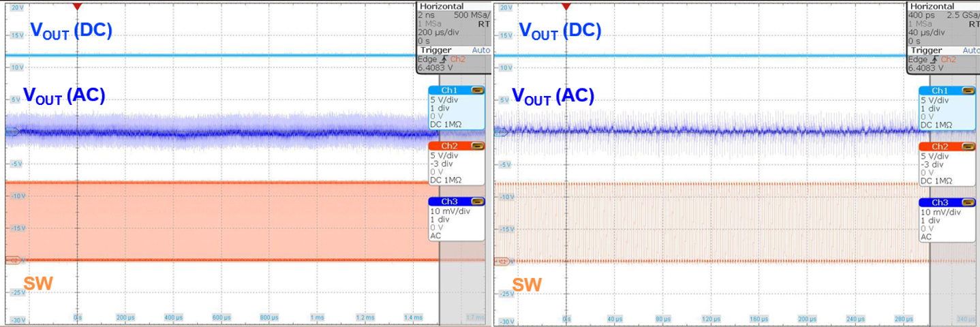
Task: Click the Ch3 blue title bar in left scope
Action: [450, 202]
